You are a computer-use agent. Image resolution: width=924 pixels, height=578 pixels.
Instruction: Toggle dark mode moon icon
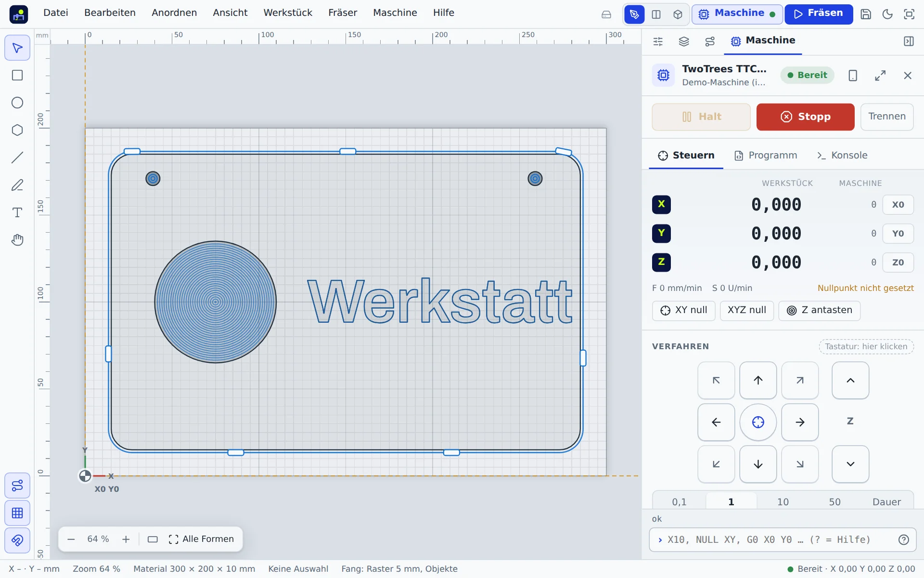point(887,14)
